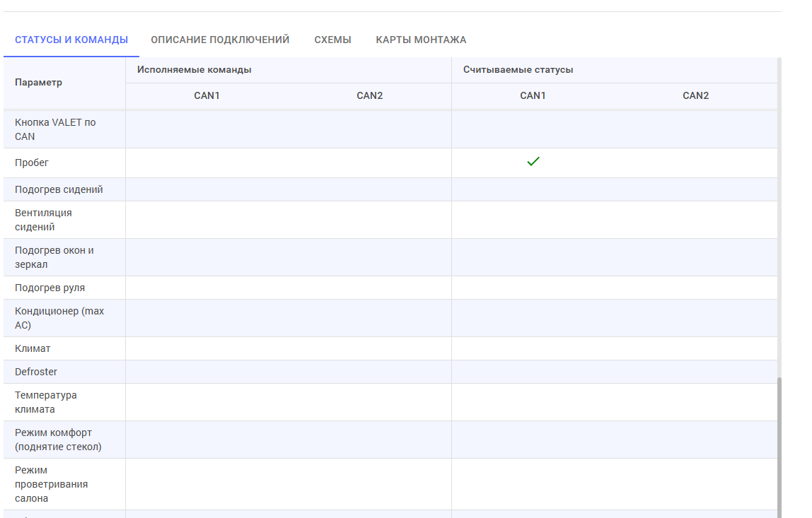Click the Считываемые статусы header
This screenshot has width=812, height=518.
click(x=518, y=70)
